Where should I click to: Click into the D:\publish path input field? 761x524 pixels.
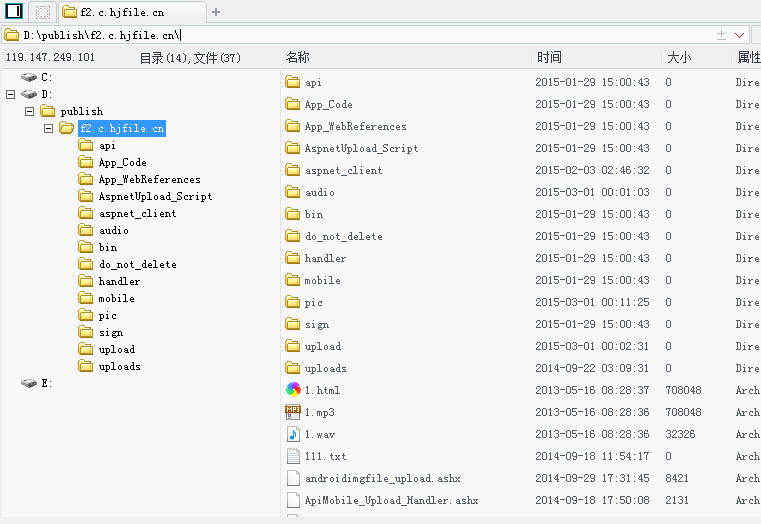pos(359,35)
